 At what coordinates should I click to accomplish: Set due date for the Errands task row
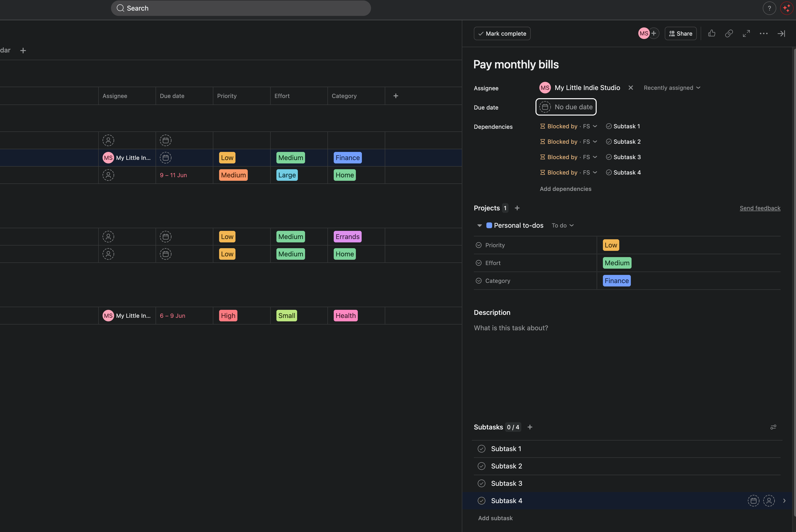coord(166,236)
